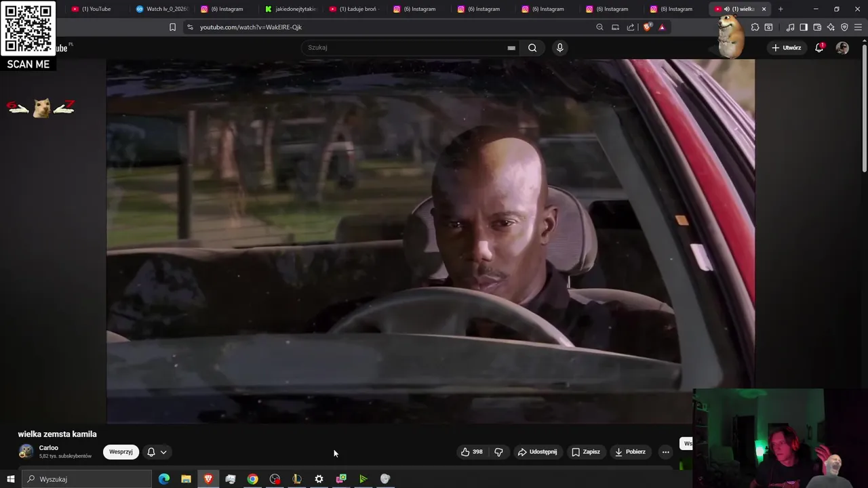Open the Leo AI sparkle icon
Viewport: 868px width, 488px height.
[x=831, y=27]
